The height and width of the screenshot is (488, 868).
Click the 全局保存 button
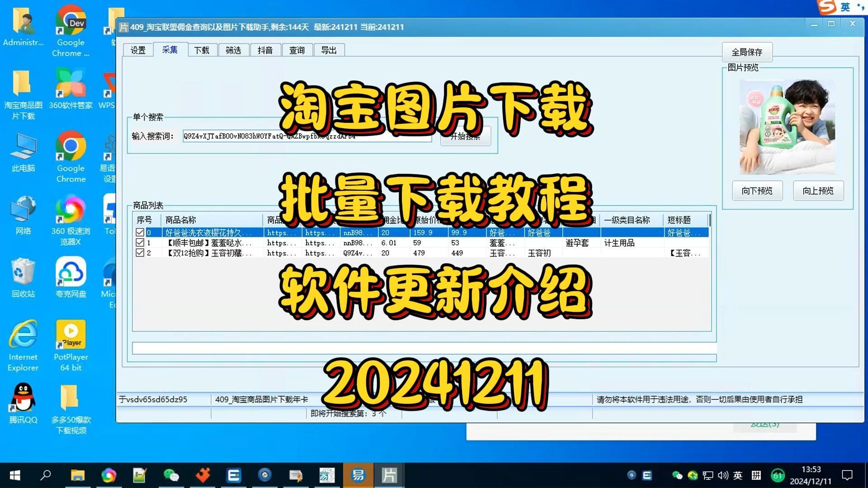pos(747,52)
